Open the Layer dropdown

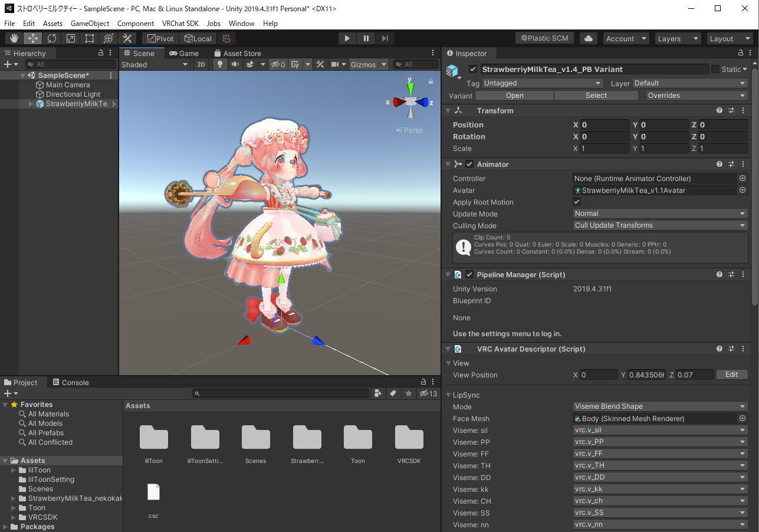point(690,83)
